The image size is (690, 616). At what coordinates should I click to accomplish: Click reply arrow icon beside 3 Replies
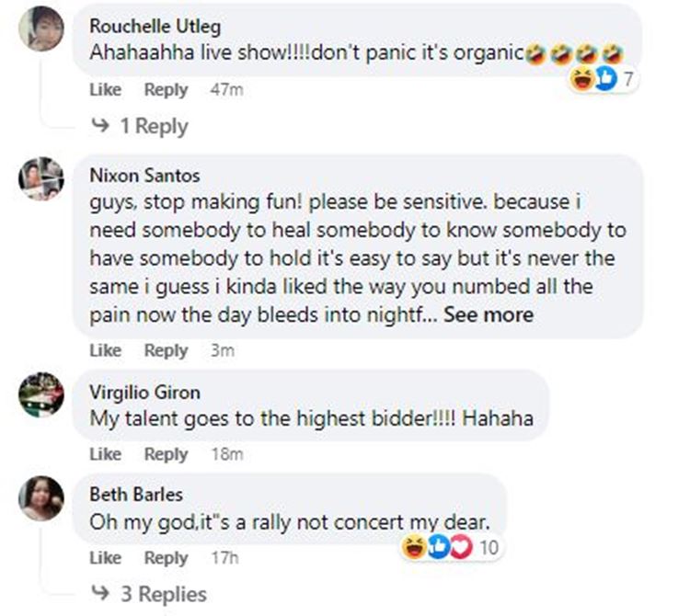pyautogui.click(x=100, y=594)
